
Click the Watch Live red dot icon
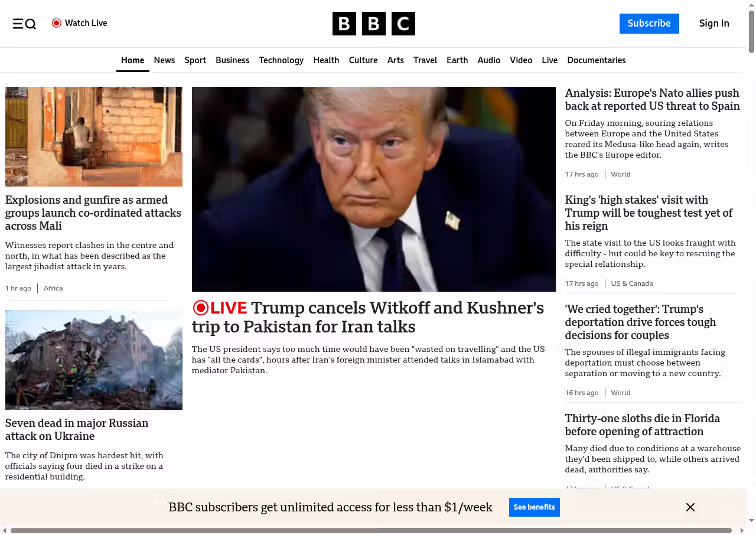click(57, 23)
